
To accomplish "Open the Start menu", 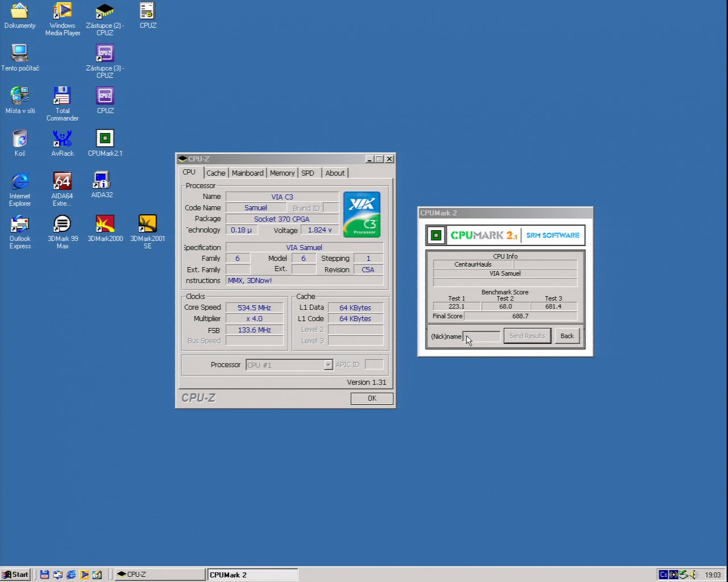I will (x=15, y=575).
